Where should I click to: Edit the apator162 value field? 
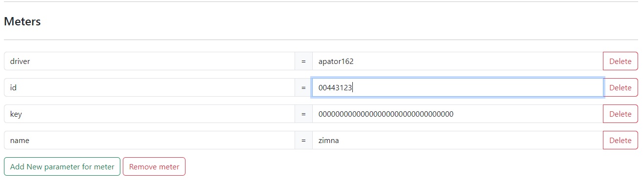point(458,62)
